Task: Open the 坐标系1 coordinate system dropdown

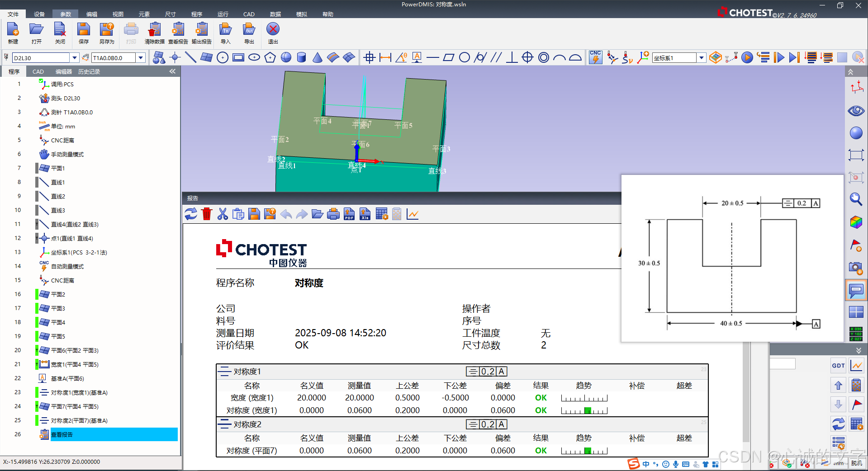Action: pos(701,57)
